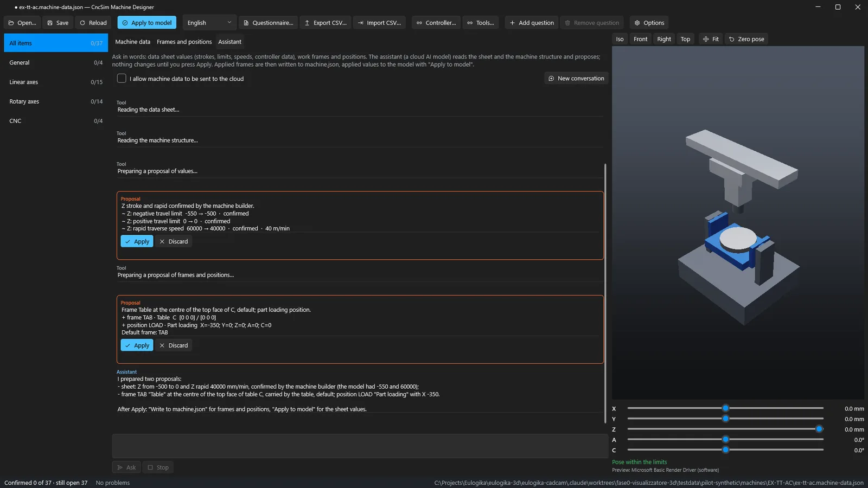The width and height of the screenshot is (868, 488).
Task: Reset machine to Zero pose
Action: pyautogui.click(x=746, y=39)
